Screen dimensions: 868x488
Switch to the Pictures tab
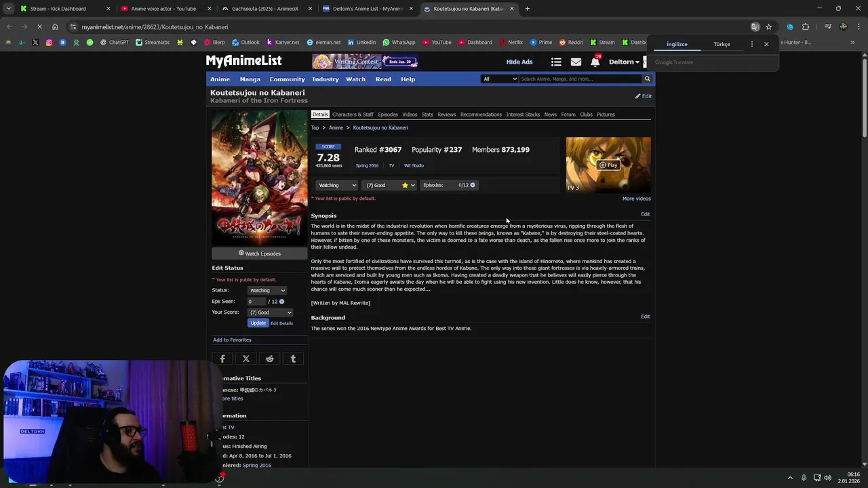tap(606, 115)
